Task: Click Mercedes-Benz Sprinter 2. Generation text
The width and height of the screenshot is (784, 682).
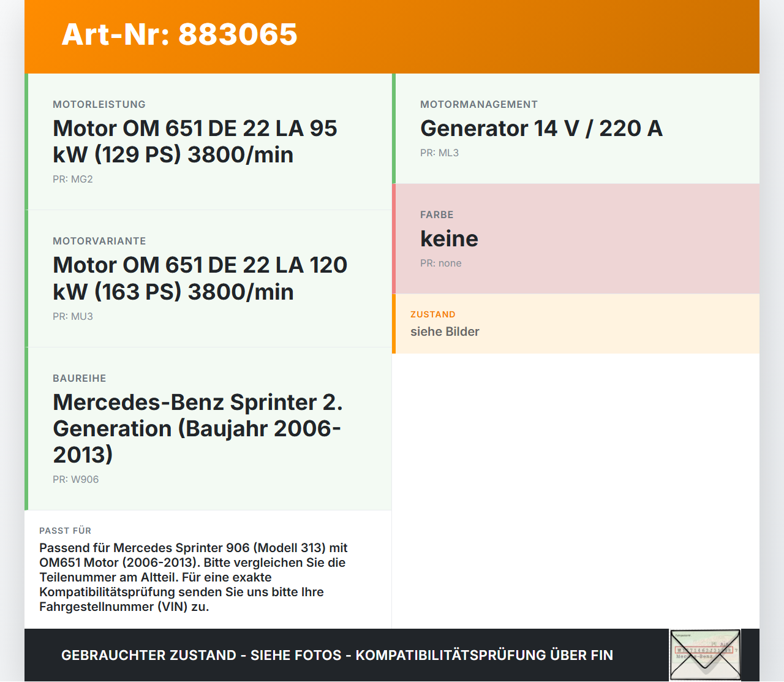Action: pyautogui.click(x=198, y=428)
